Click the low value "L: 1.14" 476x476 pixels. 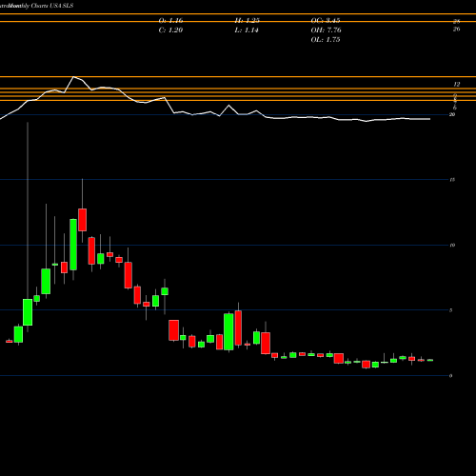click(x=247, y=30)
